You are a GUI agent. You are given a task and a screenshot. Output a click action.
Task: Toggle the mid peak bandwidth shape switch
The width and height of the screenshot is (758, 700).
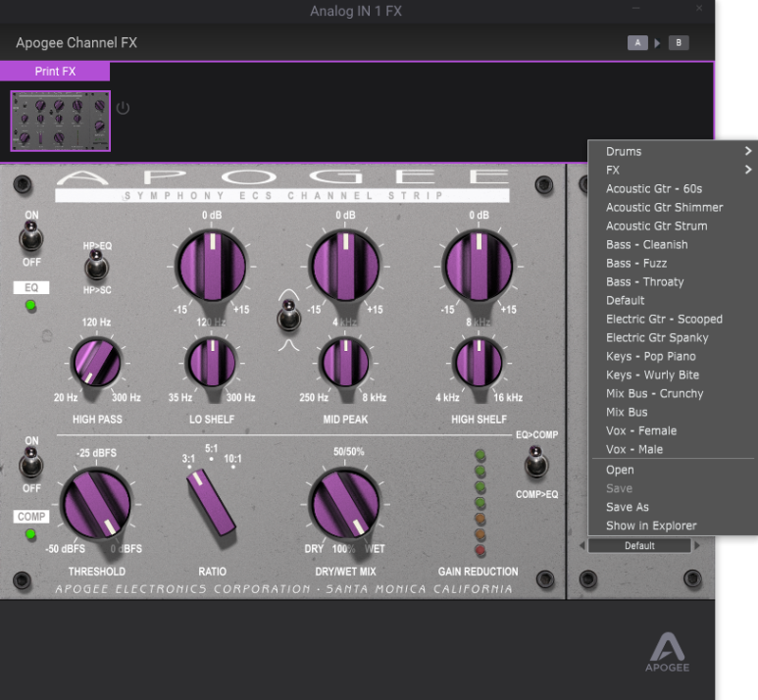point(288,317)
